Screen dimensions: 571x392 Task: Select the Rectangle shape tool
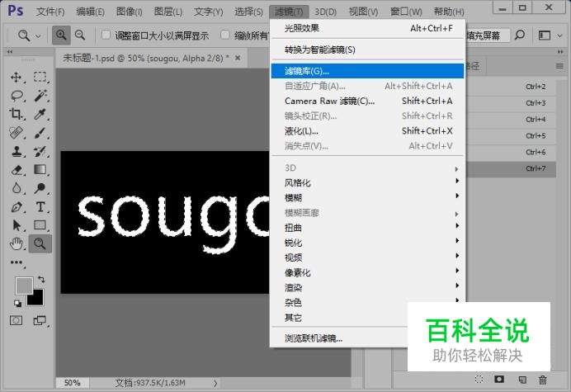pos(40,225)
